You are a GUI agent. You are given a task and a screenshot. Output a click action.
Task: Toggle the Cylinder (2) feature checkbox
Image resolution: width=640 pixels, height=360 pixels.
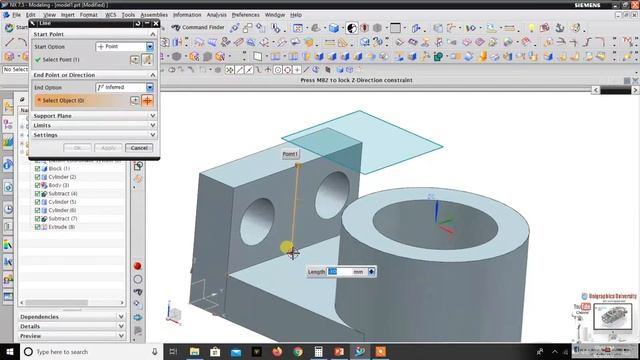[38, 177]
